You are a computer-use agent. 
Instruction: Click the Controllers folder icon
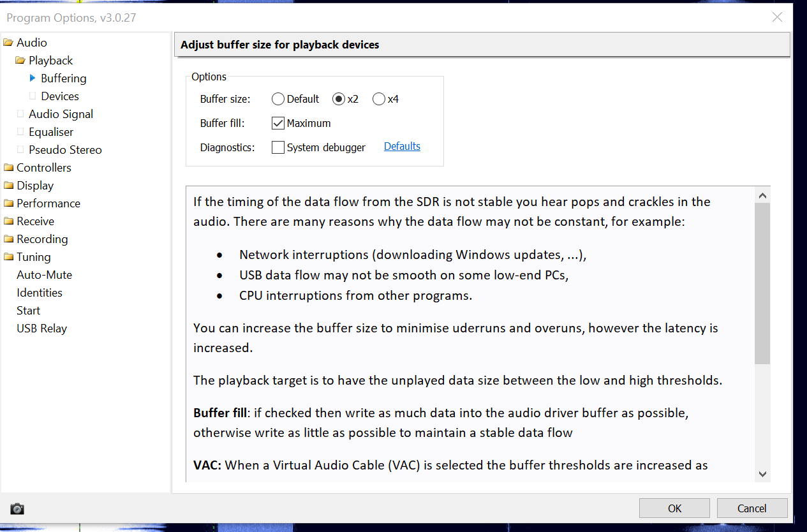pos(8,168)
